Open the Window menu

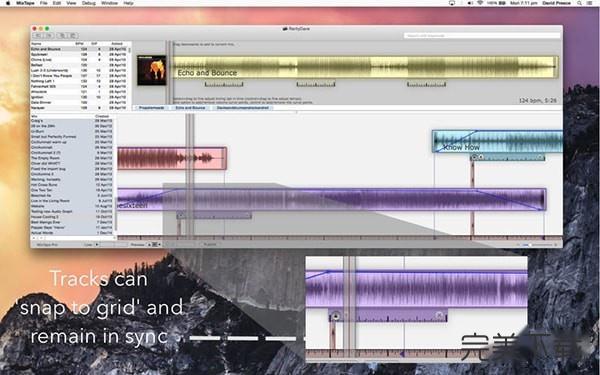[109, 3]
